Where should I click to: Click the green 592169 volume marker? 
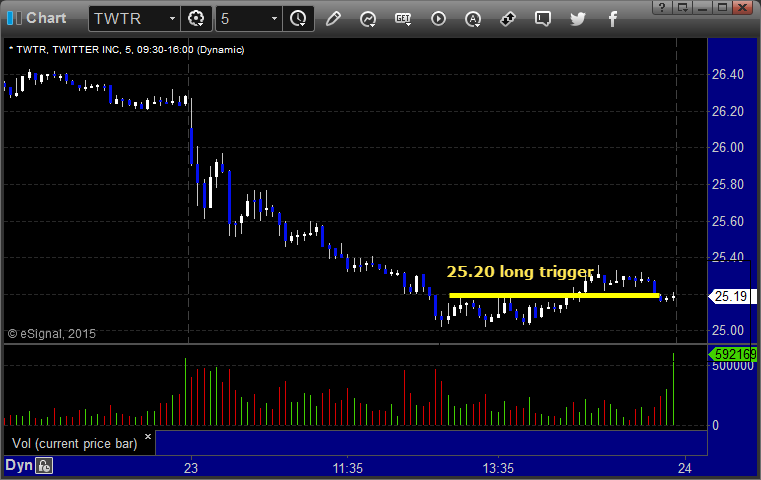click(733, 354)
